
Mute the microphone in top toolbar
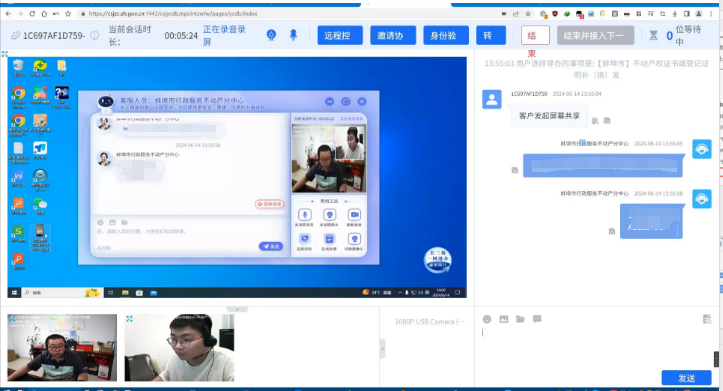pos(293,35)
